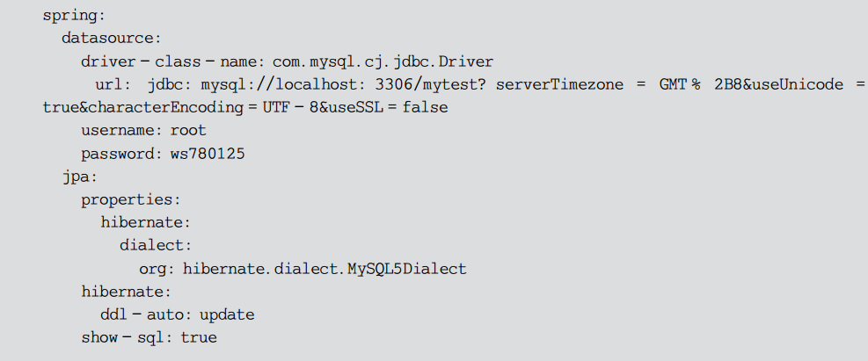Image resolution: width=868 pixels, height=361 pixels.
Task: Click the 'hibernate:' key under properties
Action: pos(145,222)
